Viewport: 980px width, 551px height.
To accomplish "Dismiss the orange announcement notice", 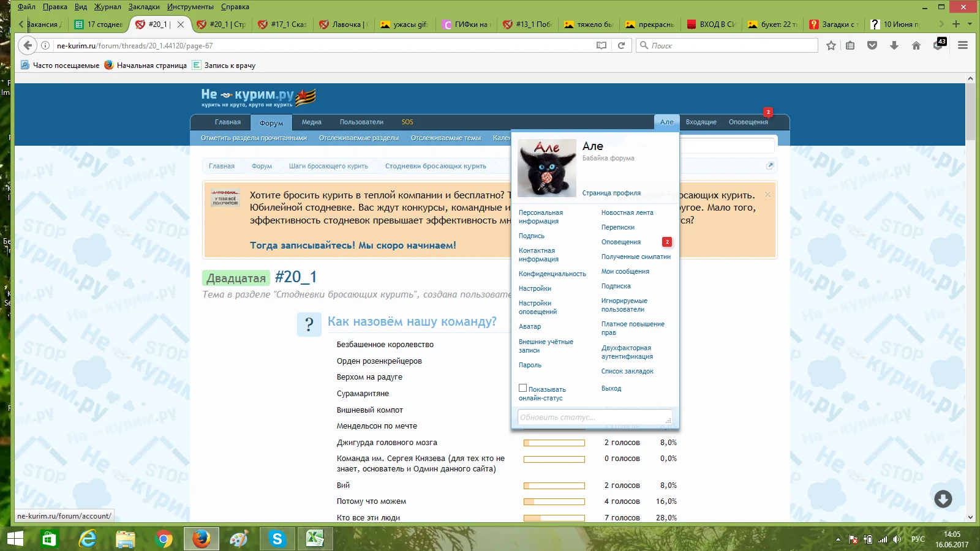I will point(767,194).
